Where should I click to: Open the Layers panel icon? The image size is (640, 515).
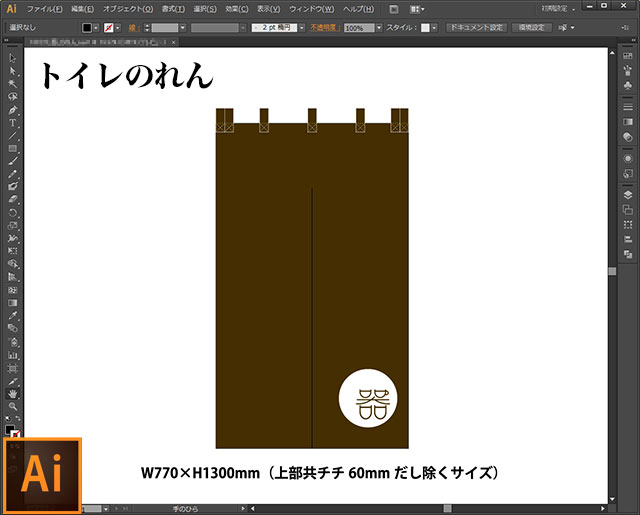point(627,193)
